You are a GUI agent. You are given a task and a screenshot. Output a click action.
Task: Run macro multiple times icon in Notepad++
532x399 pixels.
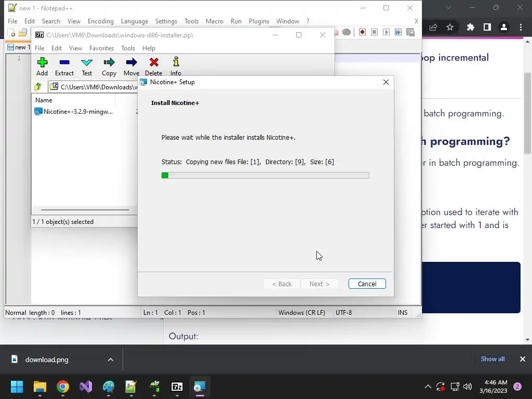[x=398, y=32]
